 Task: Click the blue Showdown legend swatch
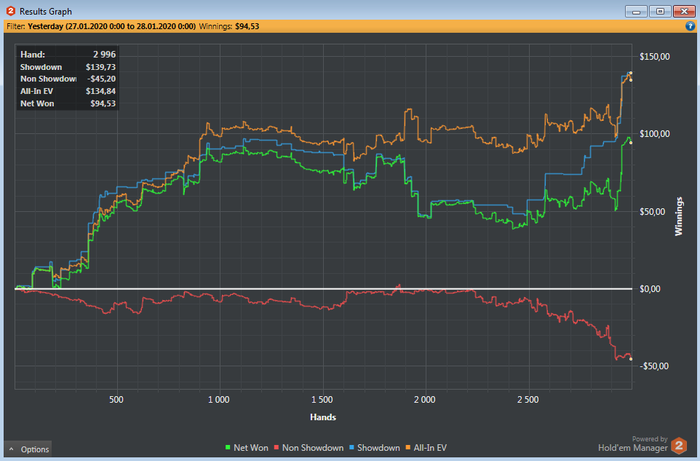[x=351, y=447]
